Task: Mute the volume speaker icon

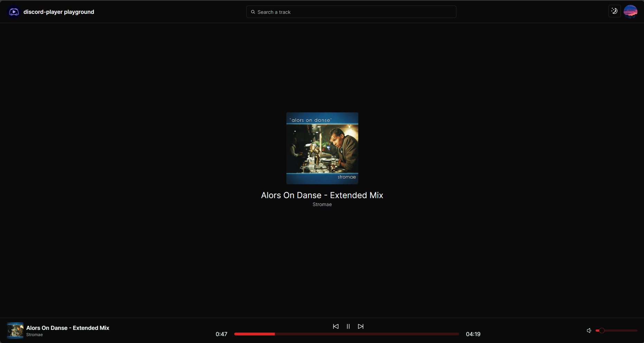Action: pos(589,331)
